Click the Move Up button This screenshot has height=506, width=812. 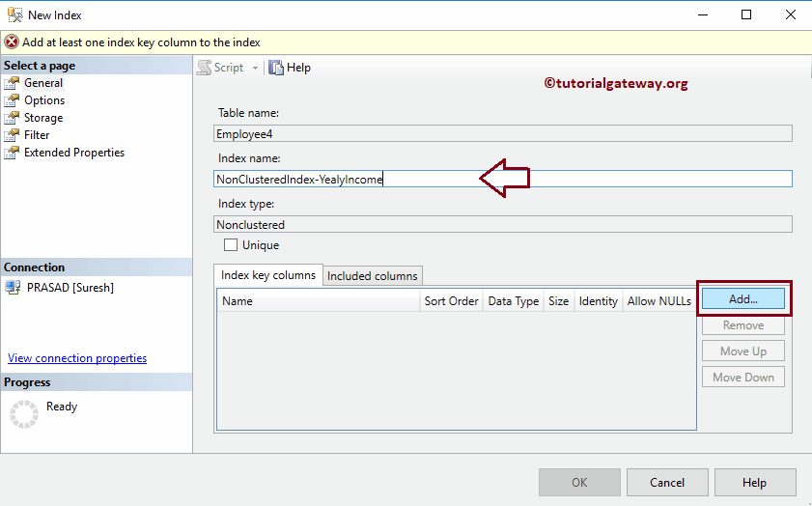coord(743,351)
